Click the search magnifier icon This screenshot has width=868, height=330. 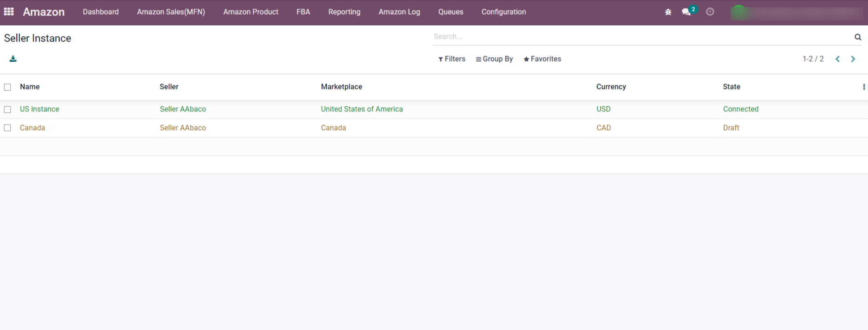click(858, 37)
